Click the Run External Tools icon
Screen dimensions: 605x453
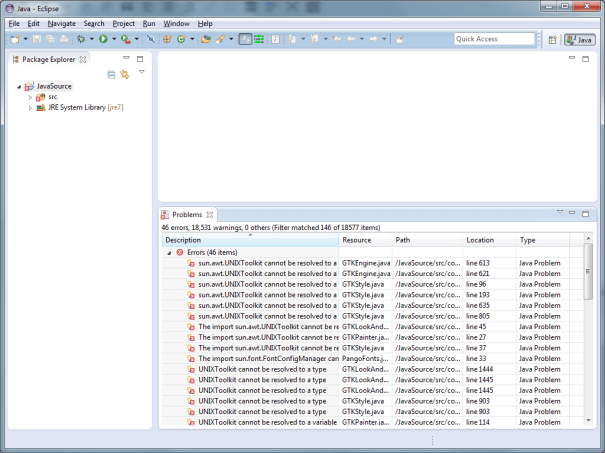coord(125,39)
